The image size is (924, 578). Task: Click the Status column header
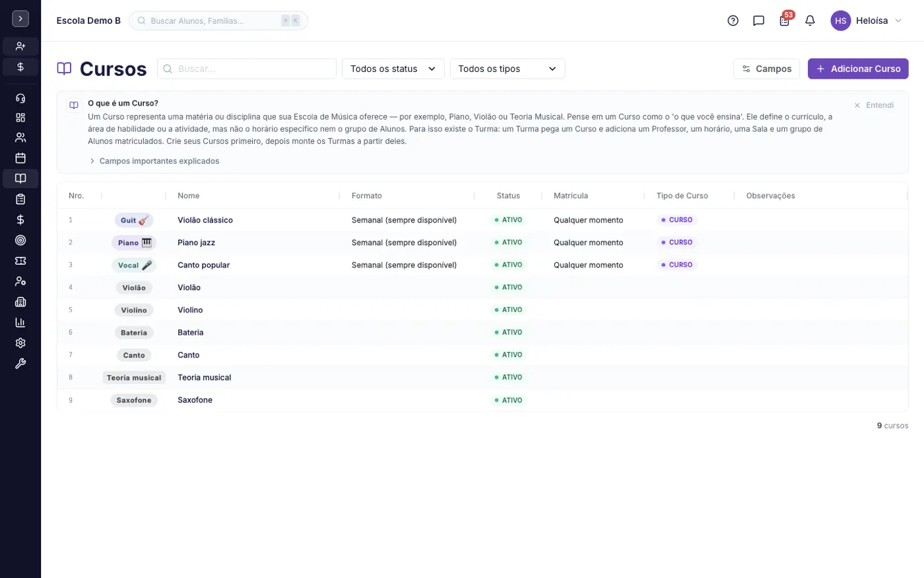508,196
